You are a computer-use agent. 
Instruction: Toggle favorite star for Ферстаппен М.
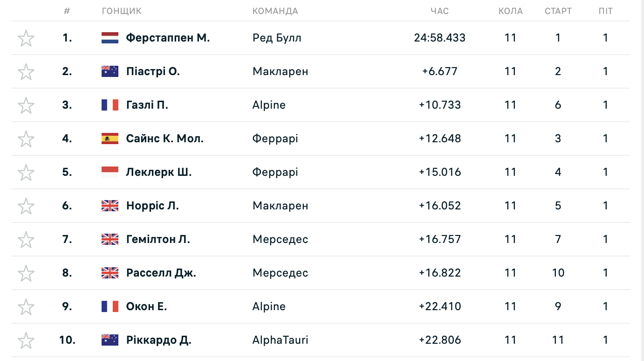pyautogui.click(x=26, y=38)
